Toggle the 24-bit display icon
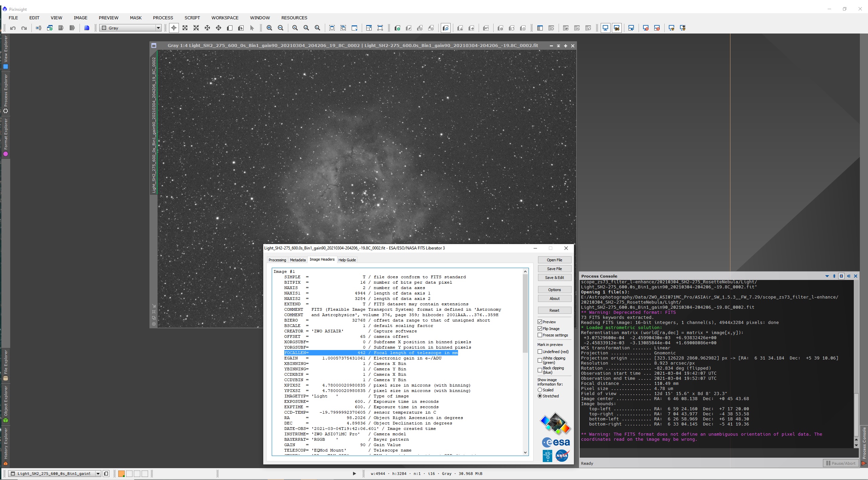Screen dimensions: 868x480 617,28
